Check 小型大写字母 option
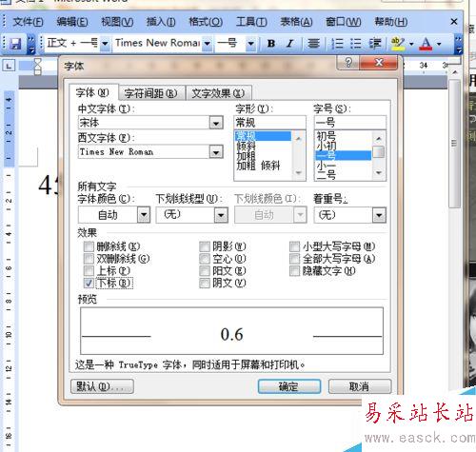 pyautogui.click(x=294, y=246)
